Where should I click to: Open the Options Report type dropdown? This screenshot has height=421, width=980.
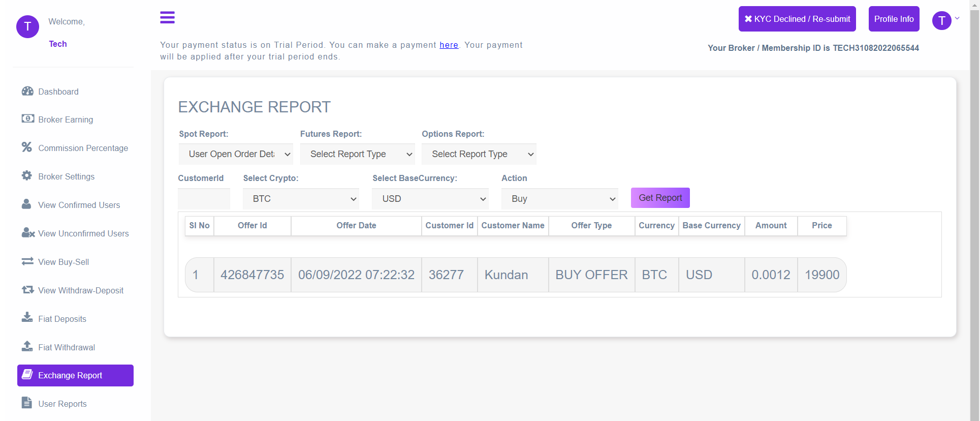[x=479, y=154]
